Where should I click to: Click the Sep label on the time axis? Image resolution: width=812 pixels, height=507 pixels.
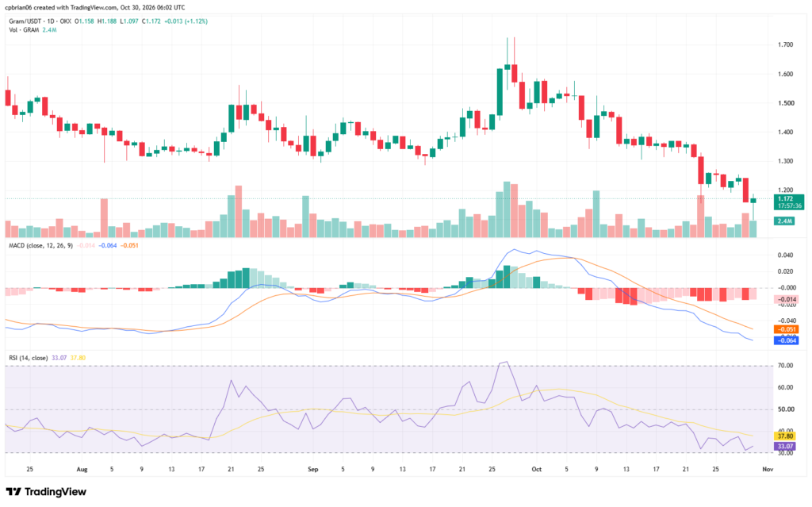[x=312, y=469]
